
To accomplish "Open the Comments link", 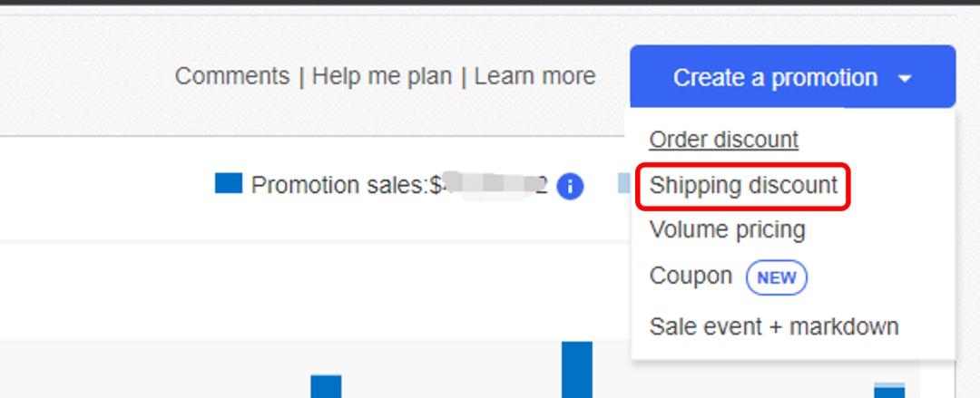I will (232, 76).
